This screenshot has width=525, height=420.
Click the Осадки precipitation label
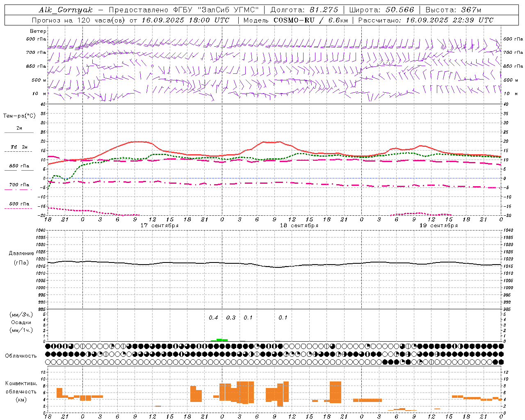(x=21, y=322)
